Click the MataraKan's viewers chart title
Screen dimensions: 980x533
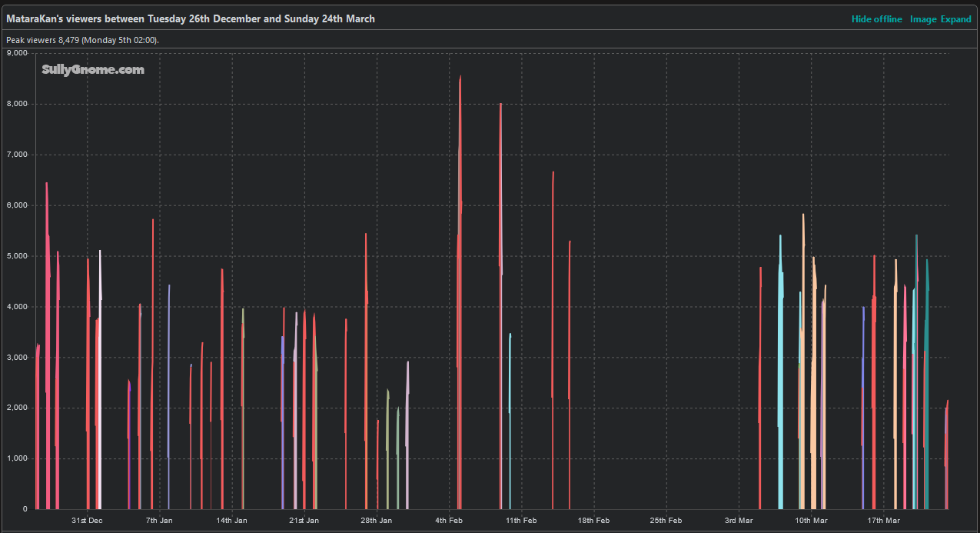[191, 18]
